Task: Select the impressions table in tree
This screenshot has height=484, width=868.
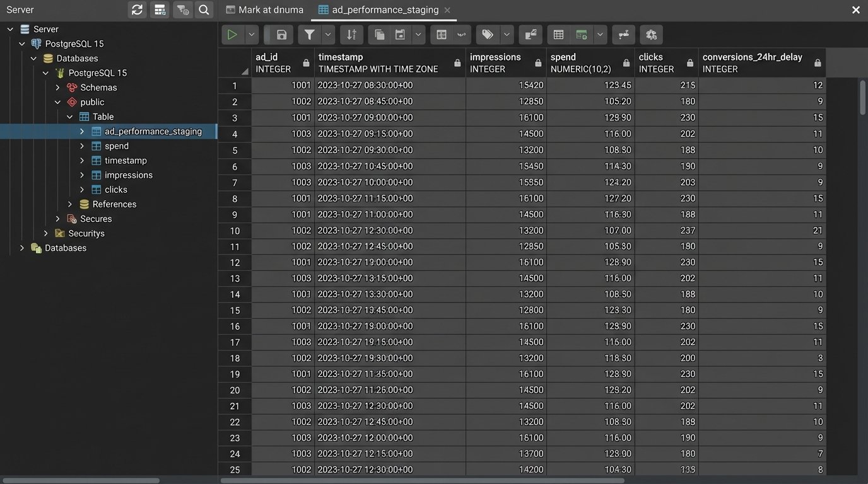Action: pyautogui.click(x=128, y=175)
